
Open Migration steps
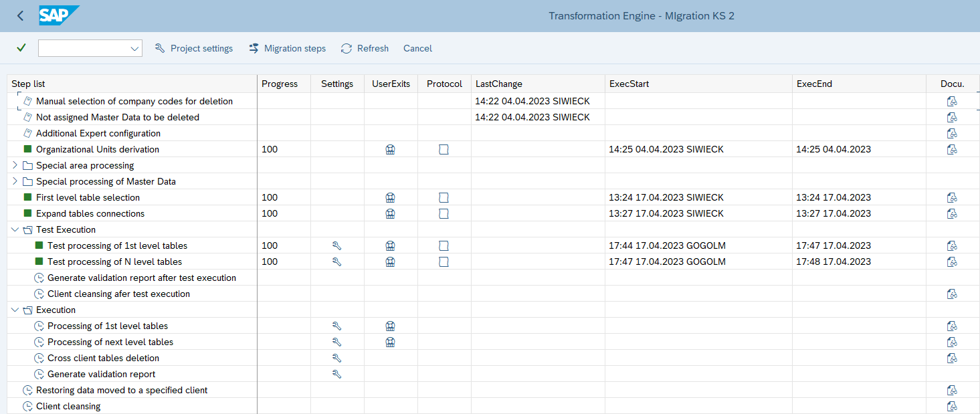[287, 48]
